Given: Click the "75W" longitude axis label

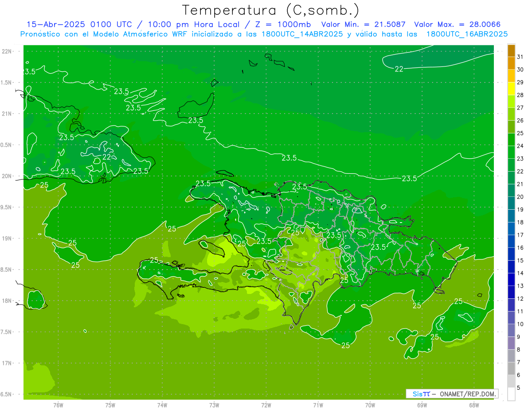Looking at the screenshot, I should click(110, 405).
